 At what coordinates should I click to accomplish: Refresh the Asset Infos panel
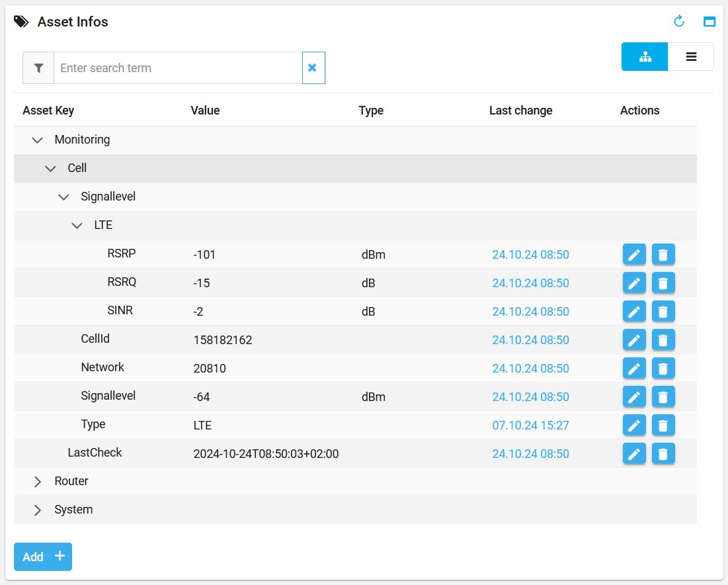click(x=679, y=22)
